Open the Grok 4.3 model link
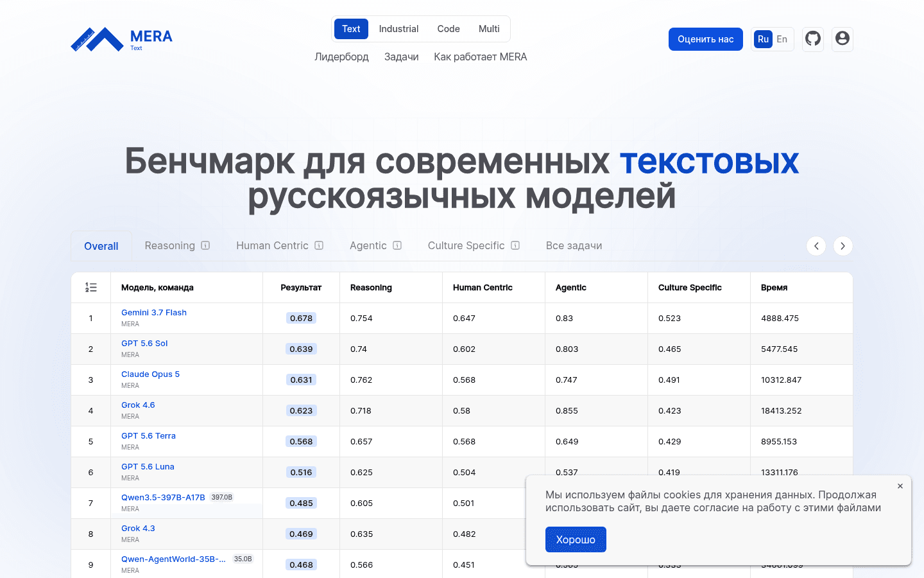Screen dimensions: 924x578 point(138,529)
